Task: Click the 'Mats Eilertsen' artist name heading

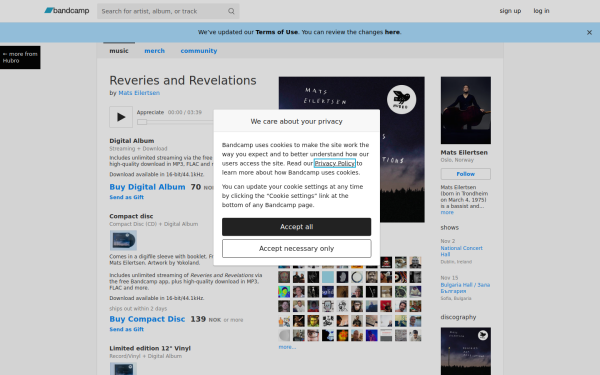Action: click(464, 152)
